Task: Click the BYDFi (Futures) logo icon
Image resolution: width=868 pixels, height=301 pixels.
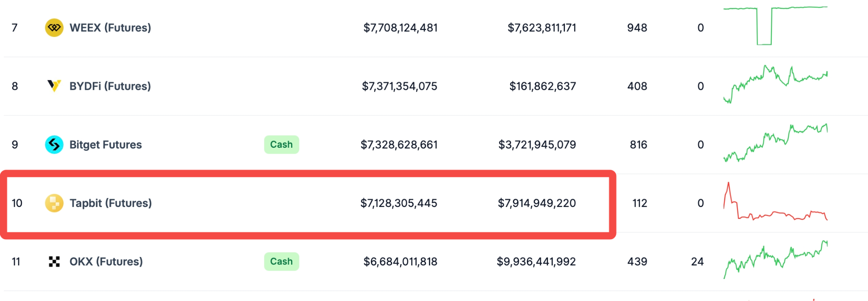Action: [54, 86]
